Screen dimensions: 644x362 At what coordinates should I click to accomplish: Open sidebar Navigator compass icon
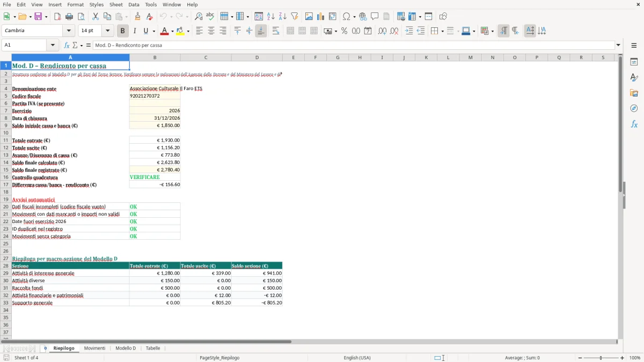[x=634, y=108]
